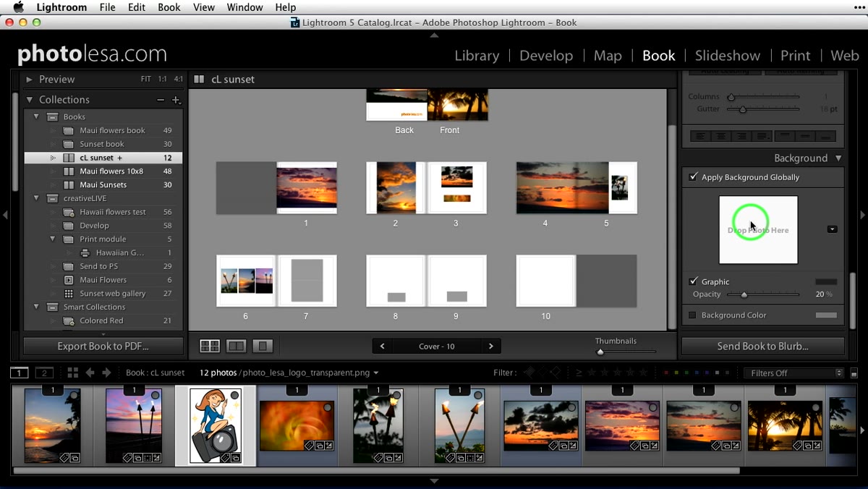This screenshot has height=489, width=868.
Task: Open the Map module
Action: 608,56
